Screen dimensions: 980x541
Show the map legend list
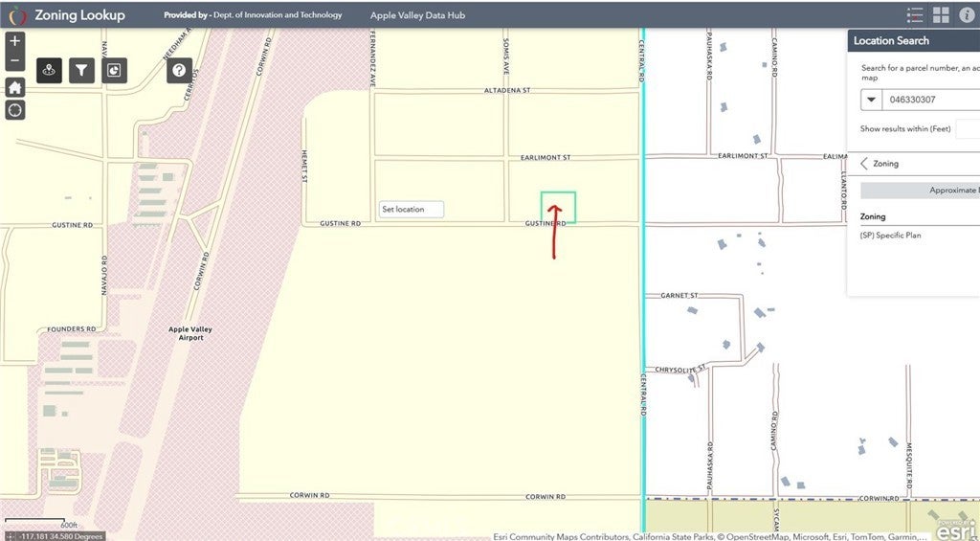point(915,15)
